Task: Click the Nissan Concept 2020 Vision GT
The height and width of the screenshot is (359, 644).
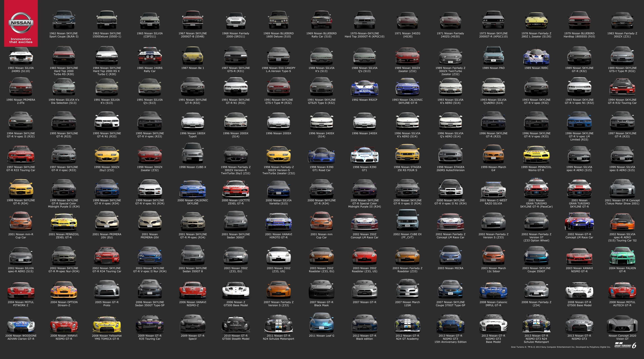Action: [x=622, y=324]
